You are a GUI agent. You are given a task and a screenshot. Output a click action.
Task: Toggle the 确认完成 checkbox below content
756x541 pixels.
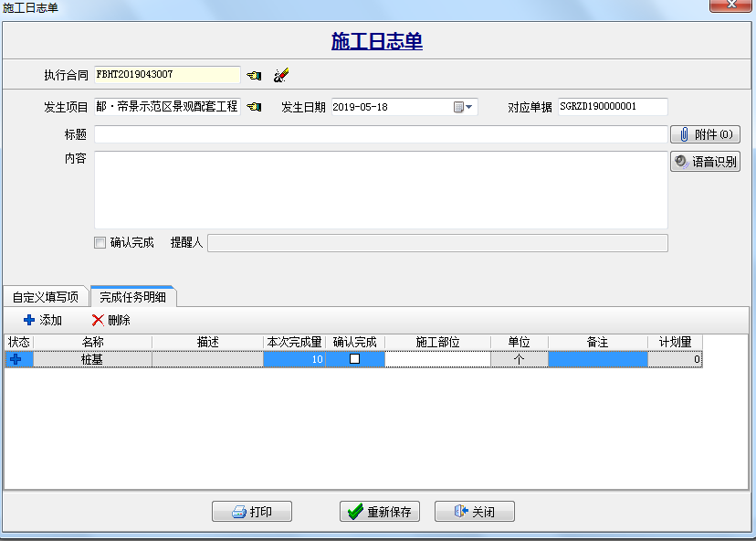tap(100, 243)
